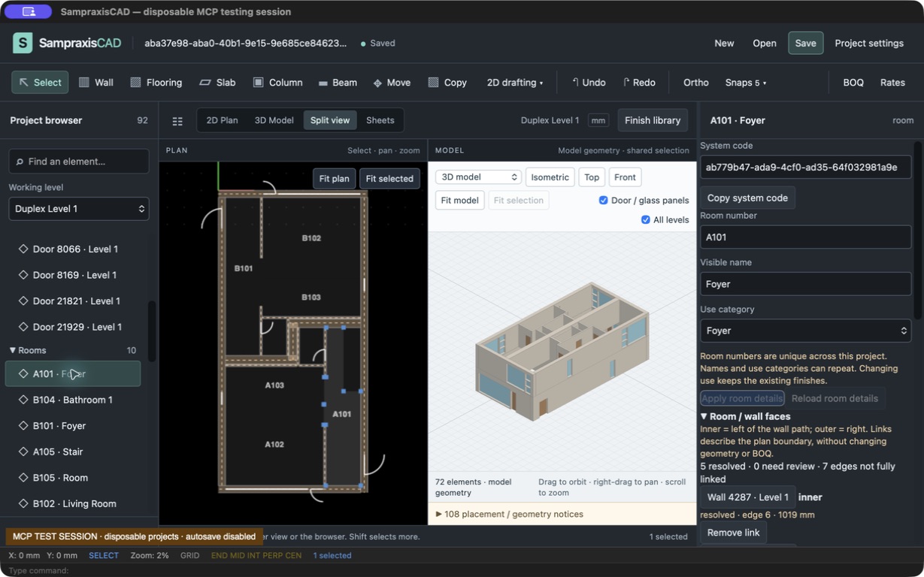
Task: Click the New project button
Action: click(724, 43)
